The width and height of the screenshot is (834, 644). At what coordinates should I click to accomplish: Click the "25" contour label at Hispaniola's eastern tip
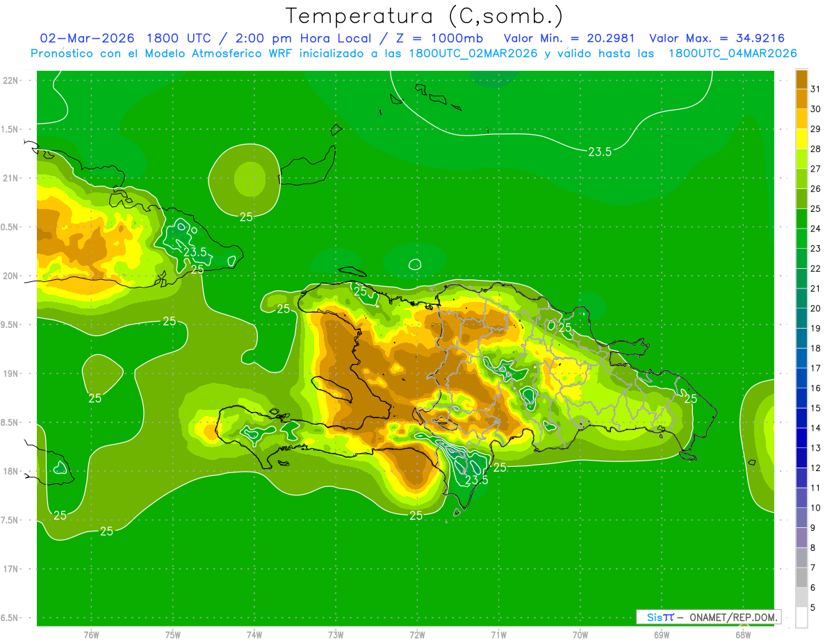[690, 399]
